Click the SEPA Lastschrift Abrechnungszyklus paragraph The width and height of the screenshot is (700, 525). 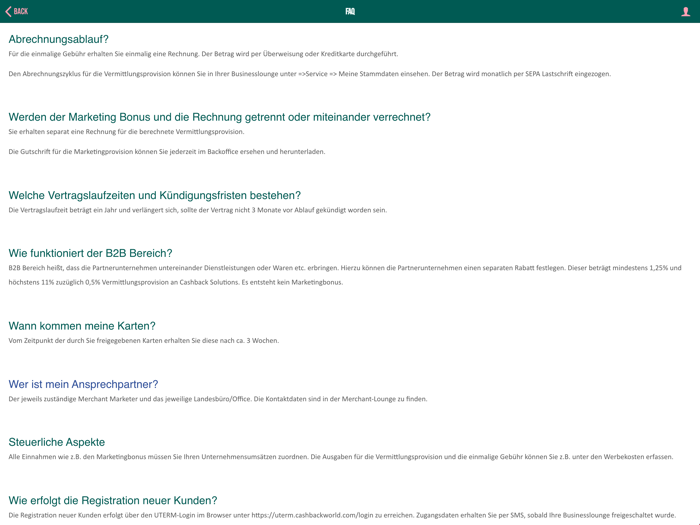coord(309,74)
